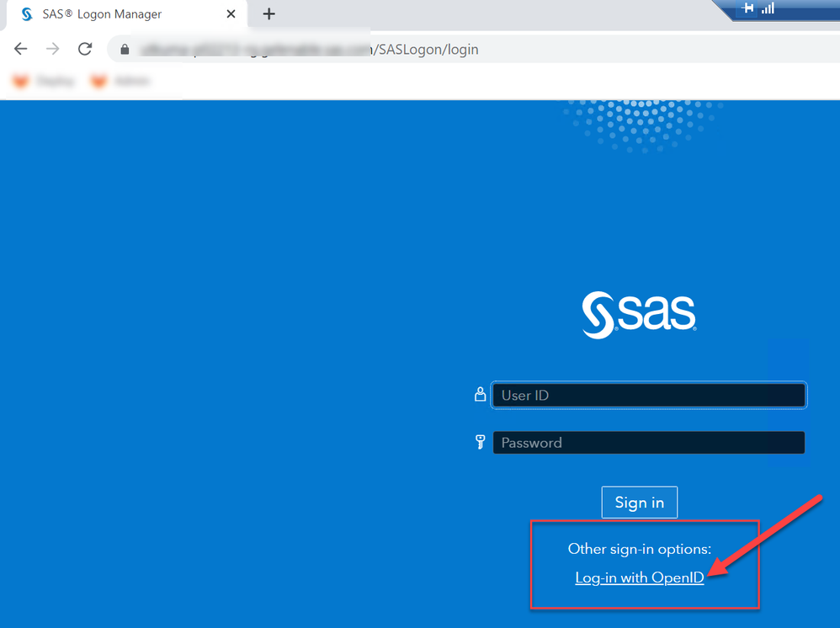This screenshot has width=840, height=628.
Task: Open the first blurred bookmark
Action: point(44,82)
